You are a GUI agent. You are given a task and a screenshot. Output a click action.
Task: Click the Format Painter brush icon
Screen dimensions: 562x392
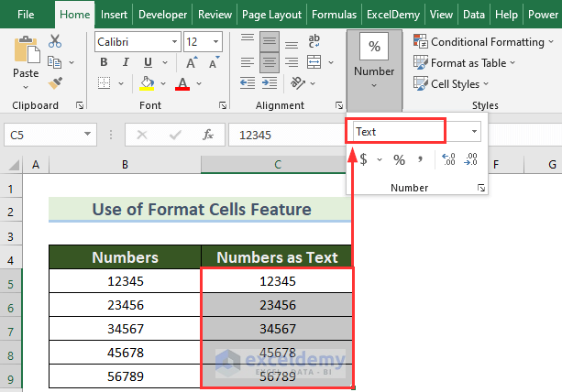(x=55, y=83)
